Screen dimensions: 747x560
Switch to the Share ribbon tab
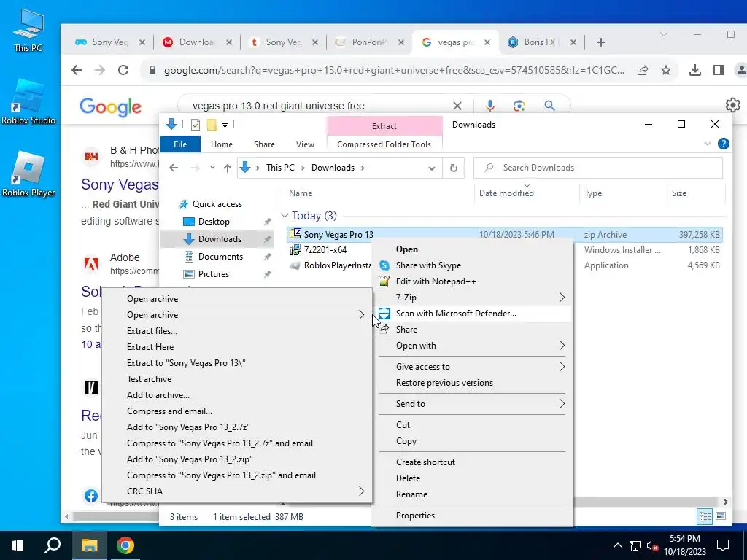[264, 144]
